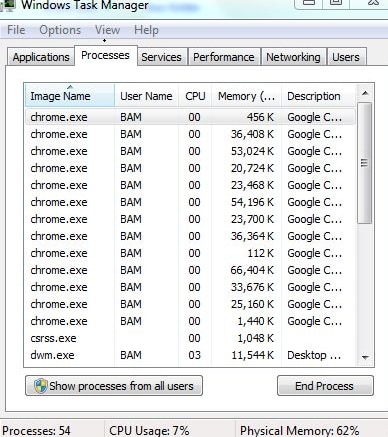Click the CPU value 03 for dwm.exe
Image resolution: width=388 pixels, height=437 pixels.
coord(194,355)
